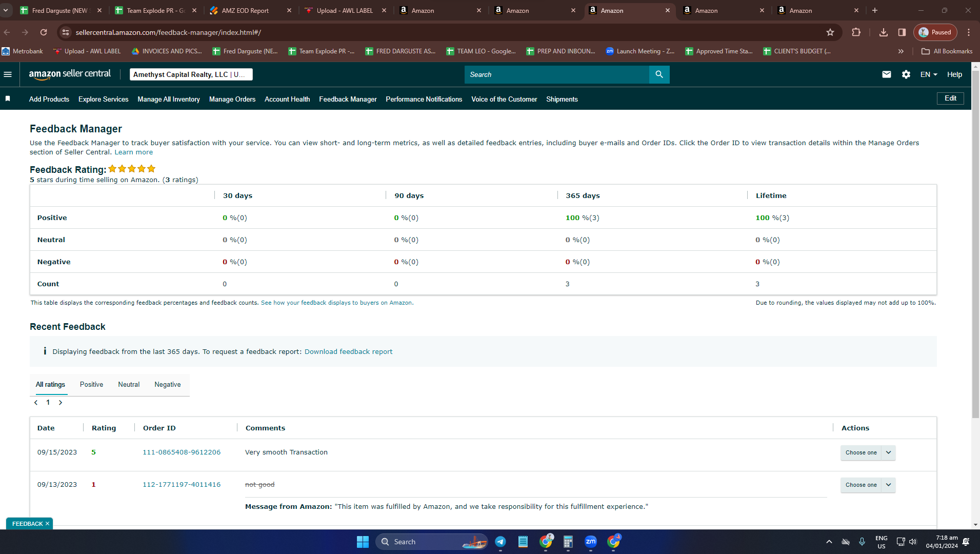Open the Calculator taskbar icon
Viewport: 980px width, 554px height.
568,542
